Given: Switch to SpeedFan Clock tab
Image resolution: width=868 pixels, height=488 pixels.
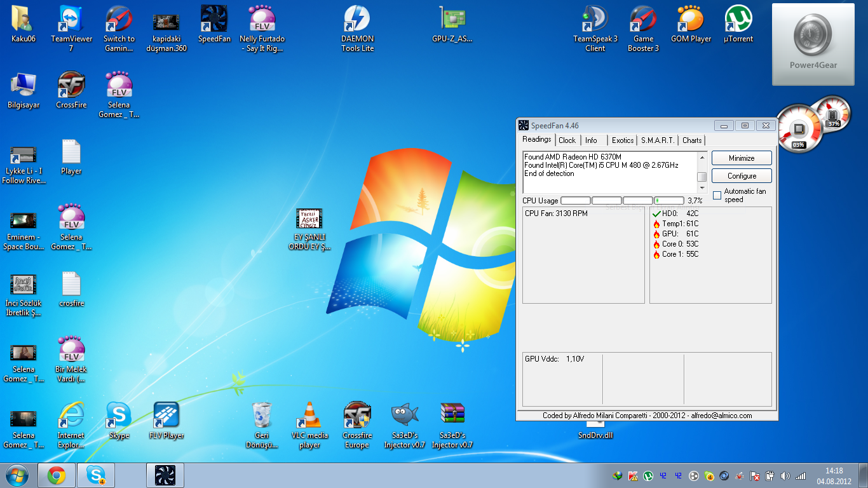Looking at the screenshot, I should click(567, 140).
